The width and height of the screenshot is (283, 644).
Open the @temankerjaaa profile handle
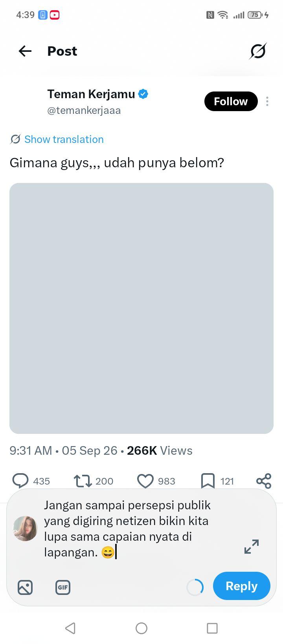coord(84,110)
